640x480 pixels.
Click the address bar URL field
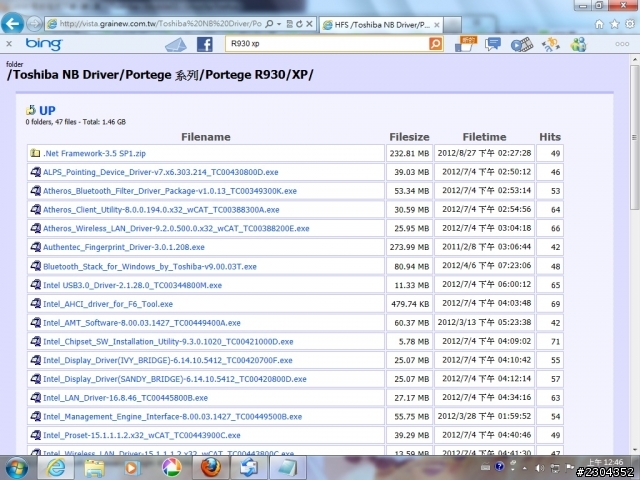(160, 24)
